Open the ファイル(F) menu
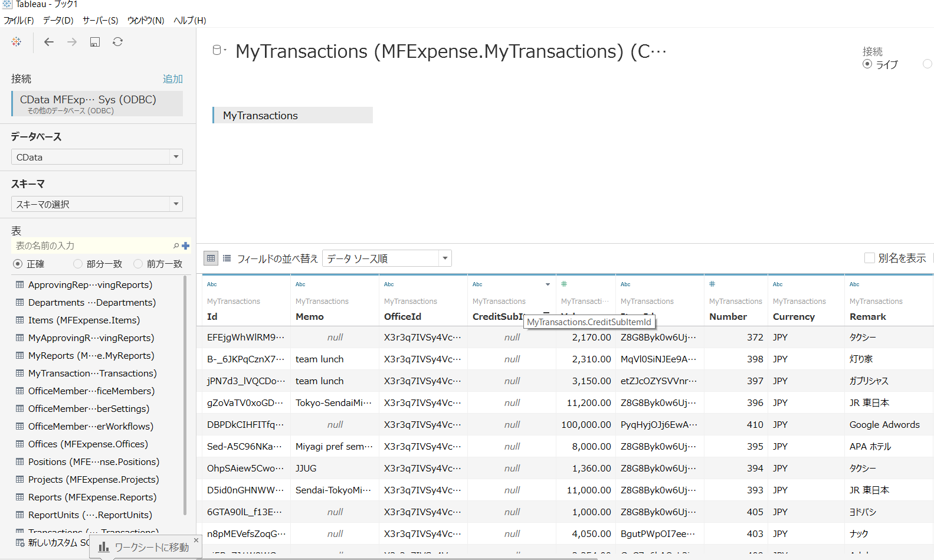This screenshot has height=560, width=934. point(19,20)
